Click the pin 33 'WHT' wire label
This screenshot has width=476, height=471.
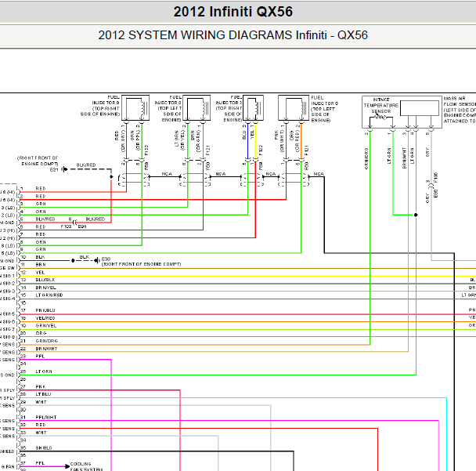point(41,433)
